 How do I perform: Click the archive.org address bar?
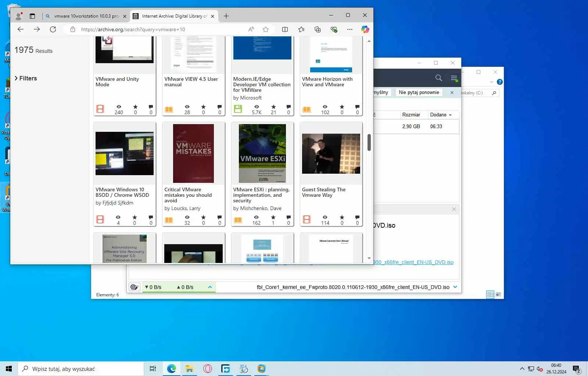tap(162, 29)
